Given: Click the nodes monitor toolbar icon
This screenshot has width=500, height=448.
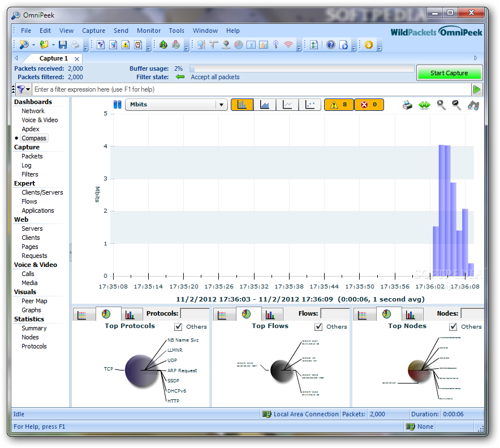Looking at the screenshot, I should pos(201,45).
